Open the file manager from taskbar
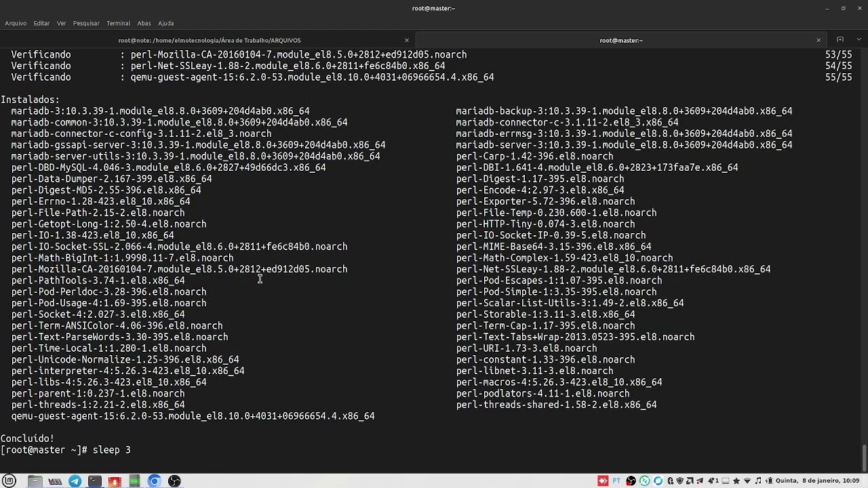Image resolution: width=868 pixels, height=488 pixels. pos(35,481)
